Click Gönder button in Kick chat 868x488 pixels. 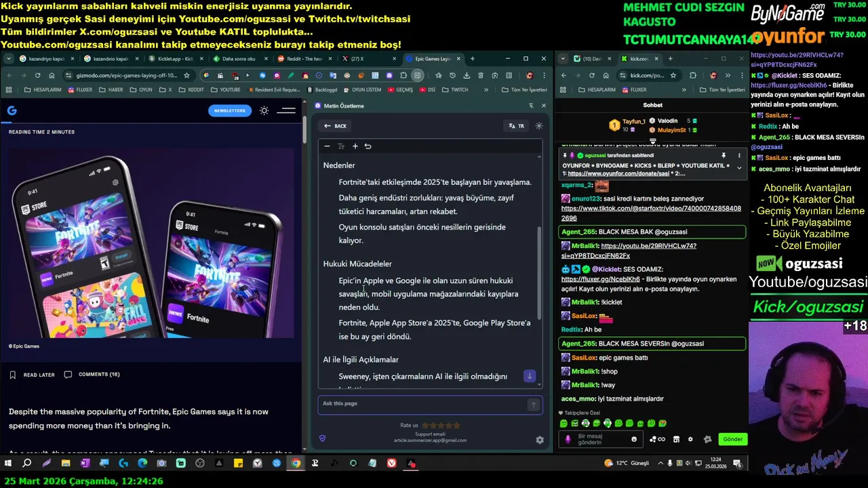pos(733,439)
